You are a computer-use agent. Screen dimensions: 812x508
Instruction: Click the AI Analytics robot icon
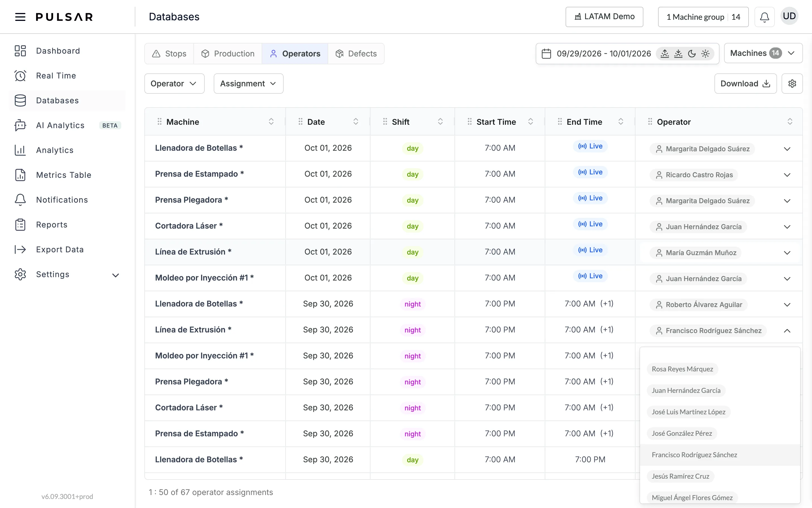pyautogui.click(x=20, y=125)
